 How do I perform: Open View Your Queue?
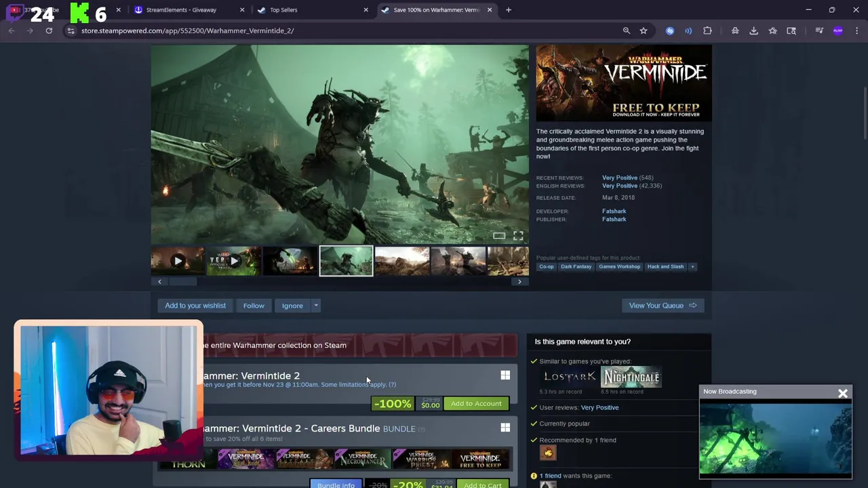click(663, 306)
